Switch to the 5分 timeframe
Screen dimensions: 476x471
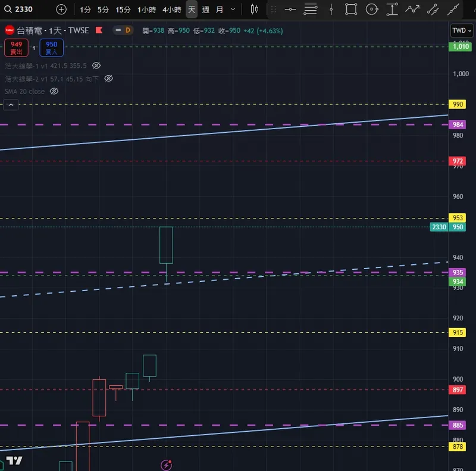point(103,10)
